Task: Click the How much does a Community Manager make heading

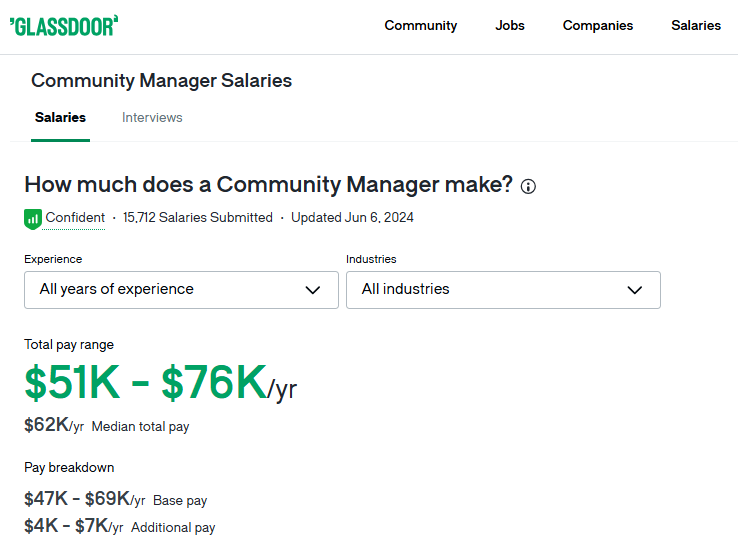Action: (268, 185)
